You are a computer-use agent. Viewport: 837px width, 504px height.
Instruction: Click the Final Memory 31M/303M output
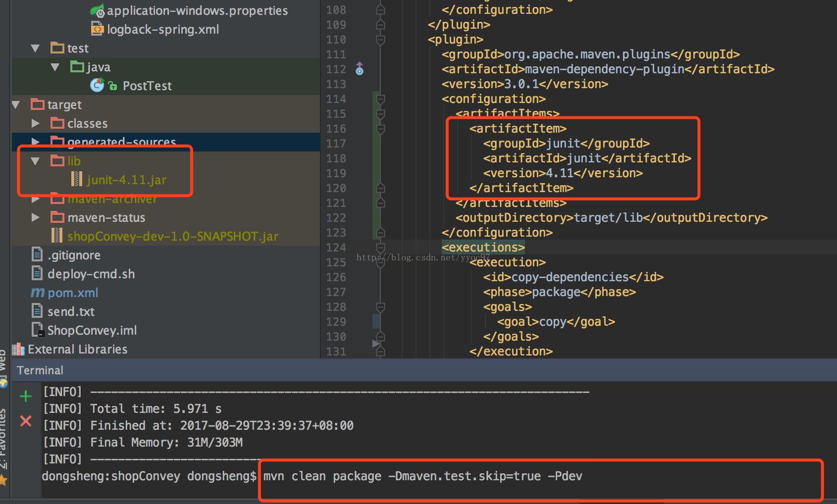[143, 443]
